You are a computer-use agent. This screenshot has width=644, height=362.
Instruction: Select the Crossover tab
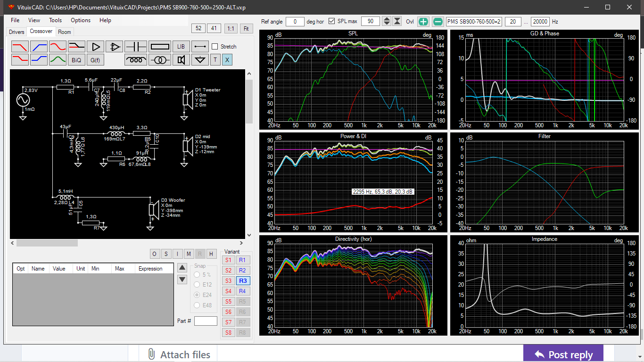tap(41, 32)
